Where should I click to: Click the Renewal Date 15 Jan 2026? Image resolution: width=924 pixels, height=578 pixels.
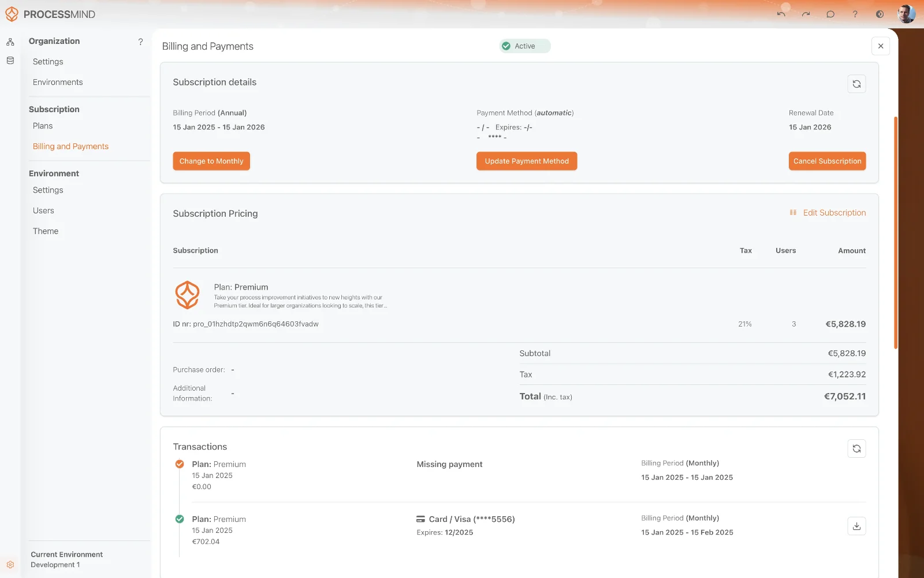coord(810,127)
